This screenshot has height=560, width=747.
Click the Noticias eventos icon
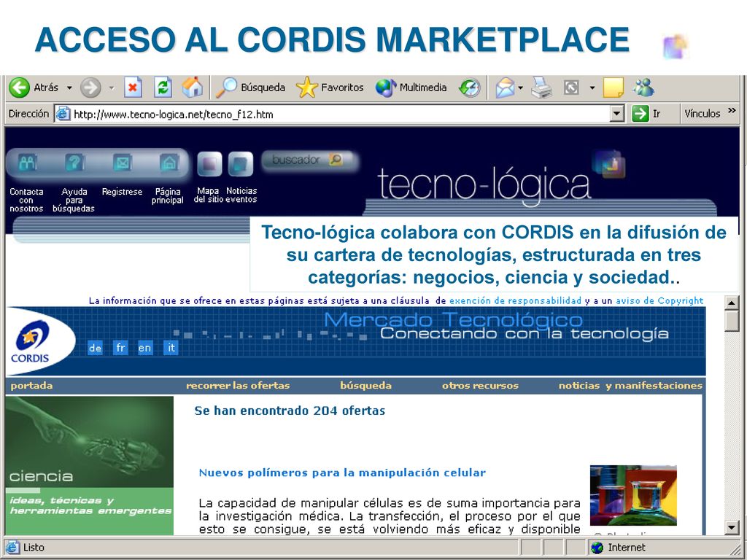(x=241, y=164)
